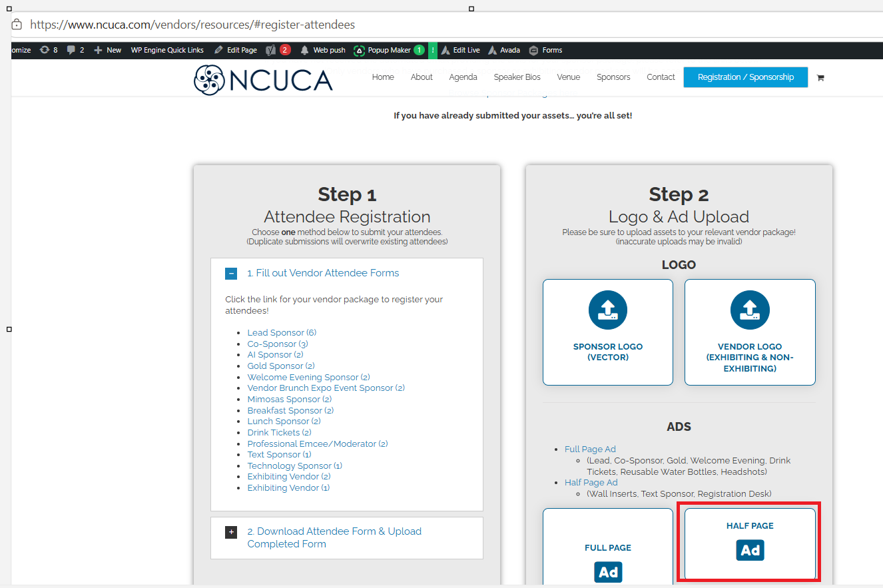Click the browser address bar URL
883x588 pixels.
(192, 25)
